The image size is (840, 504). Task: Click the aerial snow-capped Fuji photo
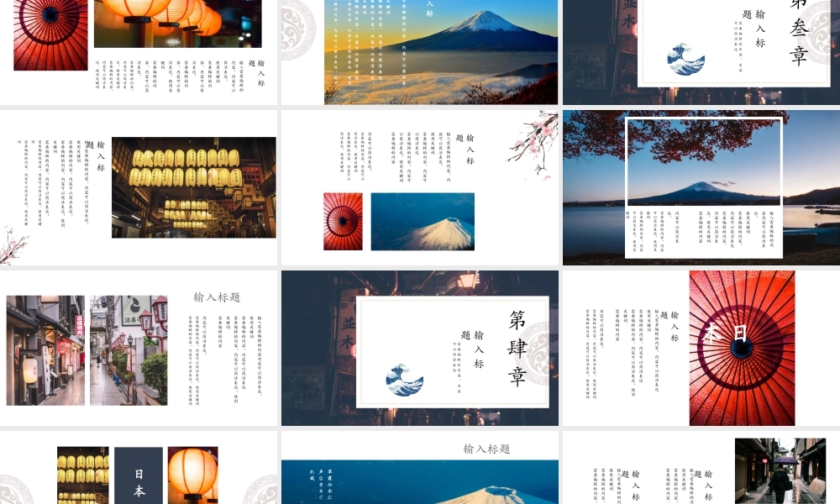click(x=423, y=222)
